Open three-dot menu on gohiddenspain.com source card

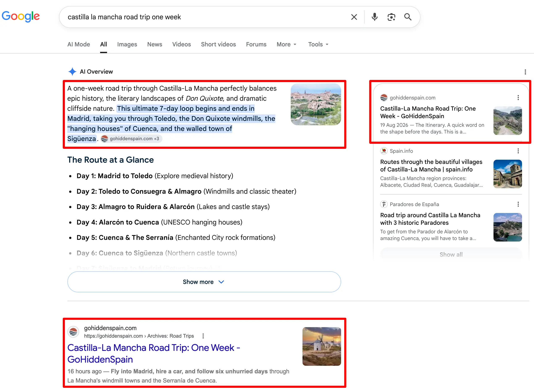pyautogui.click(x=518, y=98)
